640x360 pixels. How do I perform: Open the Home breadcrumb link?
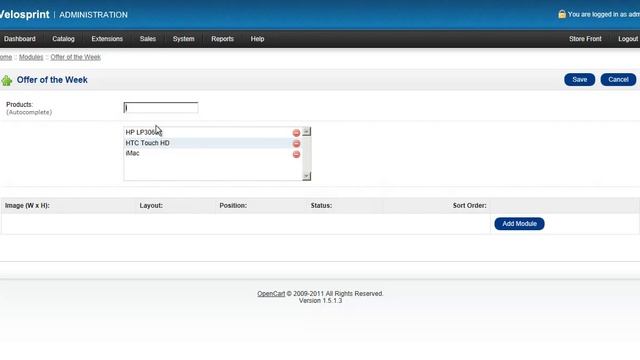[6, 57]
